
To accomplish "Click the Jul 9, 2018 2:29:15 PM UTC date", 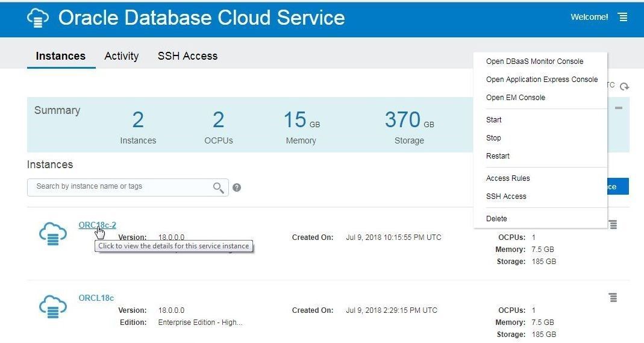I will click(x=392, y=310).
